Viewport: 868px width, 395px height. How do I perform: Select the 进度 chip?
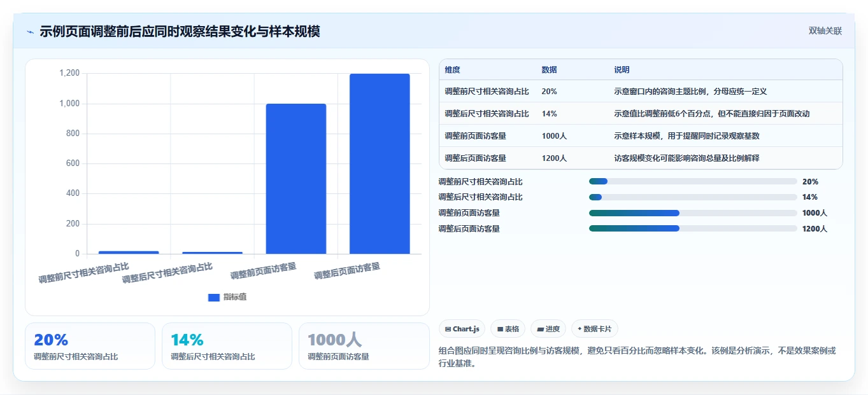[x=548, y=329]
